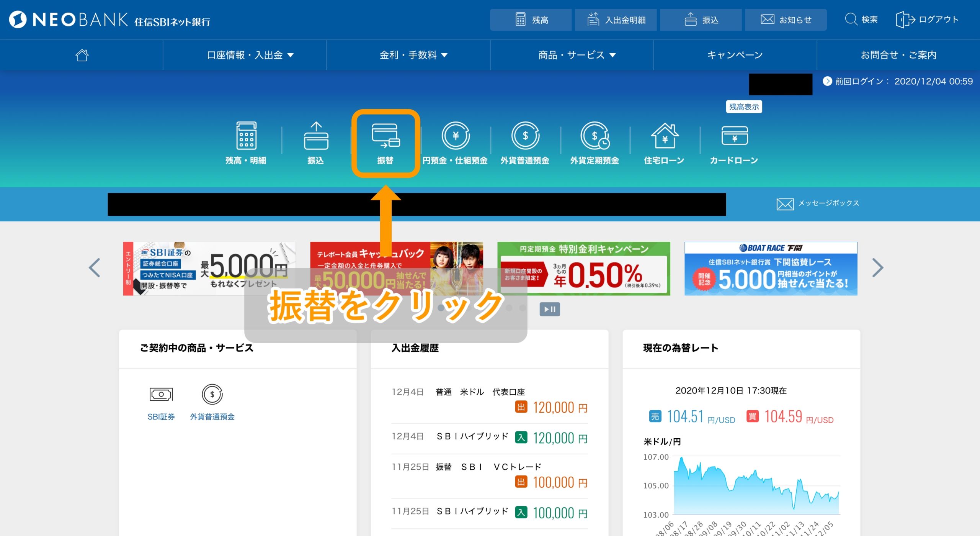Open 円預金・仕組預金 yen deposit icon
Screen dimensions: 980x536
(455, 143)
